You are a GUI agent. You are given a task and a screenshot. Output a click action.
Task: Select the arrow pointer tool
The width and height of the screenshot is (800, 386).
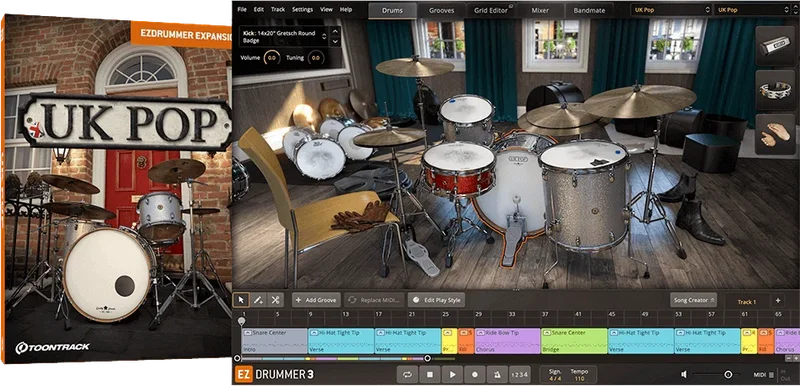241,300
